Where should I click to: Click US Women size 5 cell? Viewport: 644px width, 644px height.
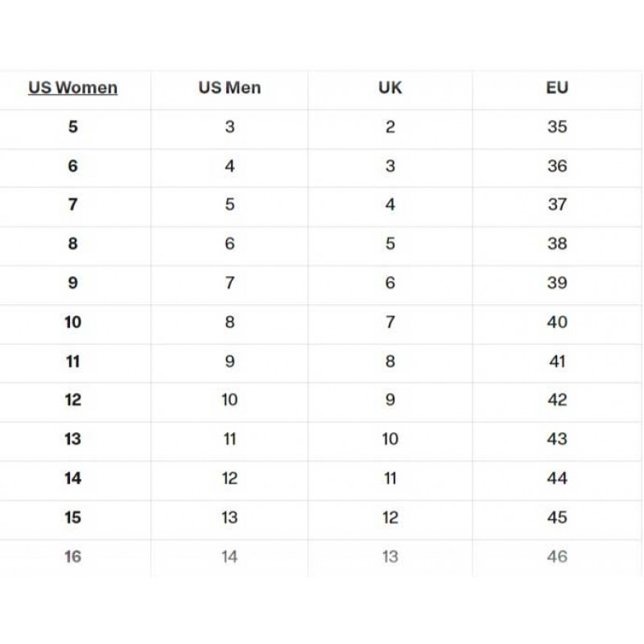point(72,127)
